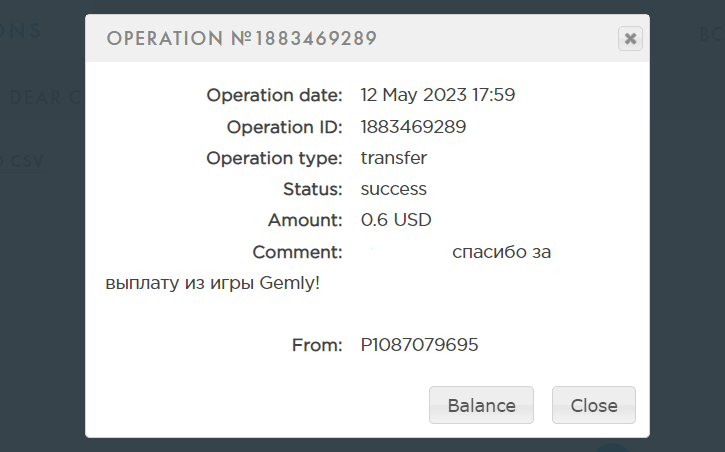Click the 'Operation date:' label
Screen dimensions: 725x452
[x=275, y=96]
